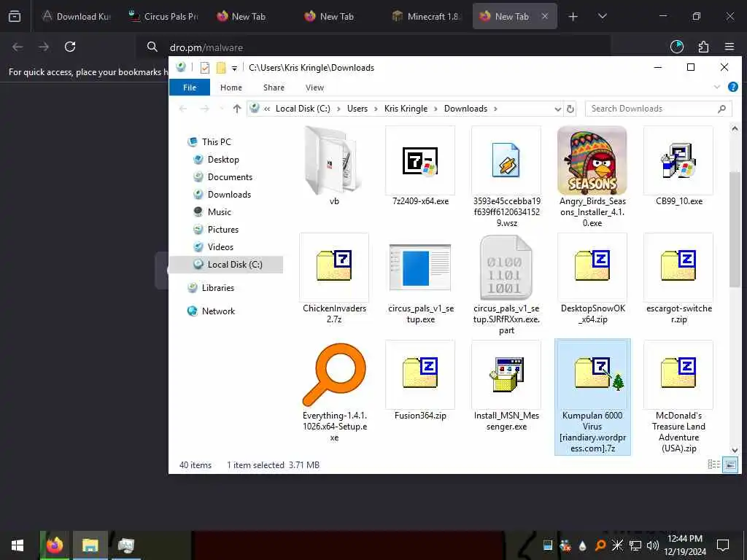
Task: Select circus_pals_v1_setup.exe icon
Action: click(419, 267)
